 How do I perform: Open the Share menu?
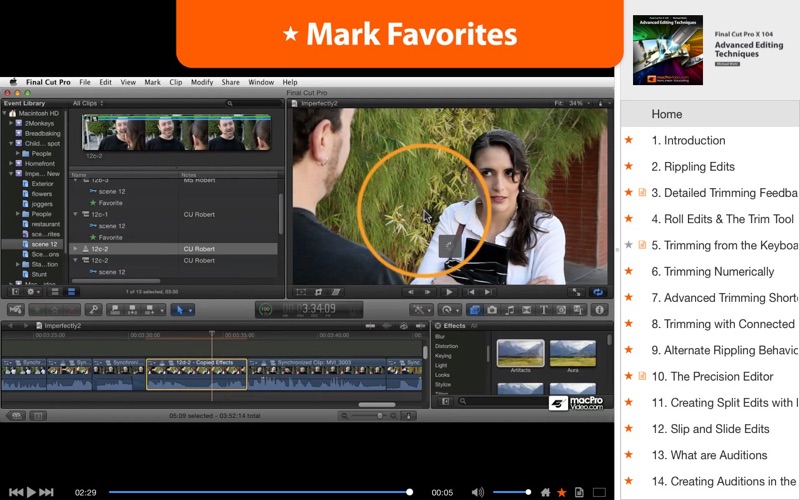[231, 82]
